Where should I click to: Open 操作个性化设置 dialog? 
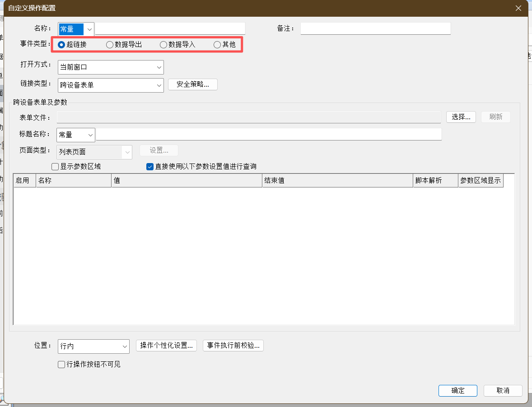(167, 346)
